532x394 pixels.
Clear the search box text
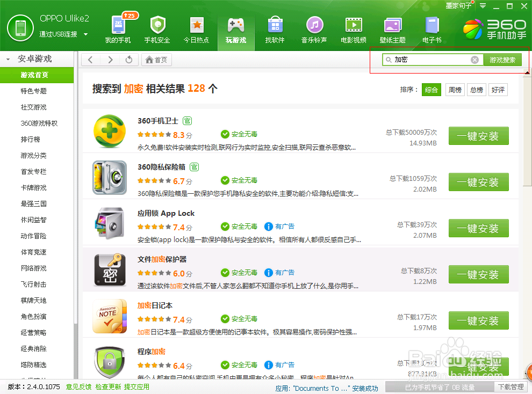(475, 60)
